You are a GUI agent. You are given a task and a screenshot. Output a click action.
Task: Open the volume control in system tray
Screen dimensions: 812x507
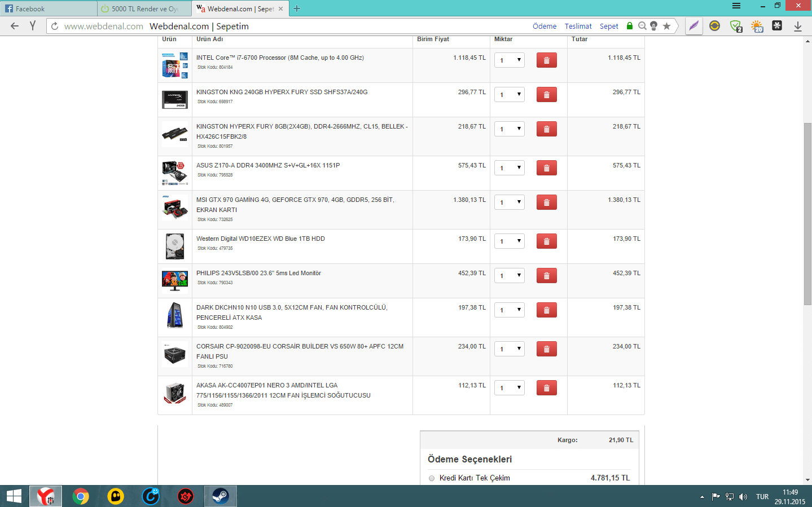(x=743, y=497)
